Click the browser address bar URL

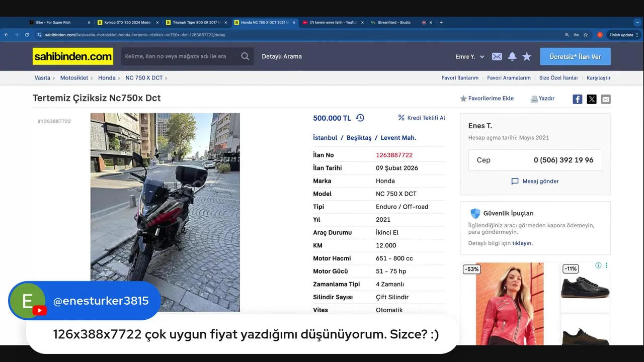pyautogui.click(x=135, y=35)
